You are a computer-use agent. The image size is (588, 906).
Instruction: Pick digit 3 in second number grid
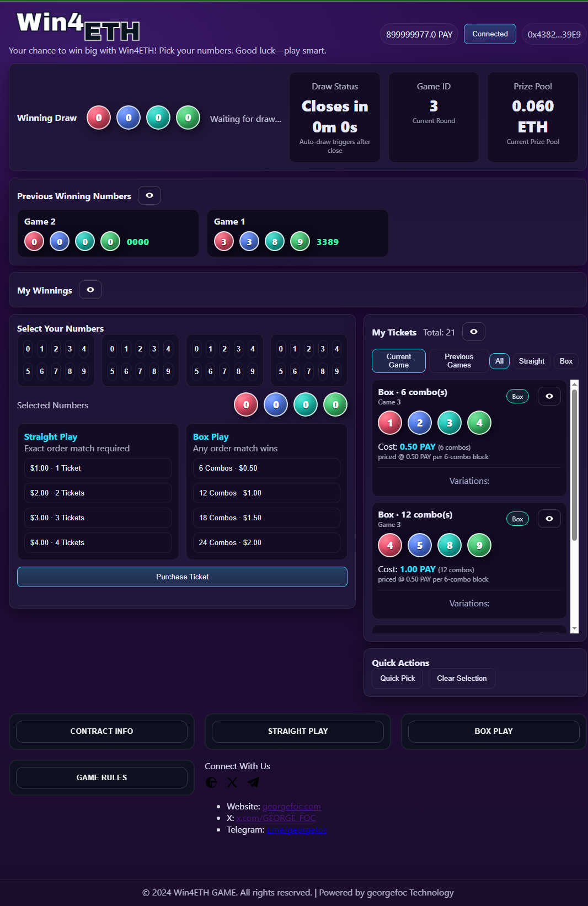tap(154, 349)
